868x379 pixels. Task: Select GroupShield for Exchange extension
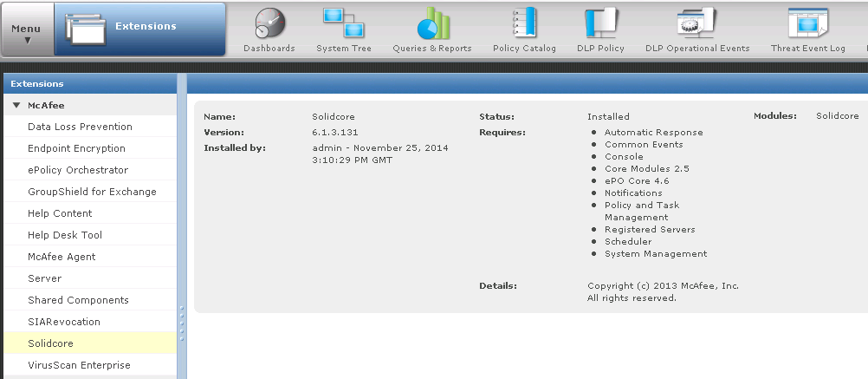point(90,191)
